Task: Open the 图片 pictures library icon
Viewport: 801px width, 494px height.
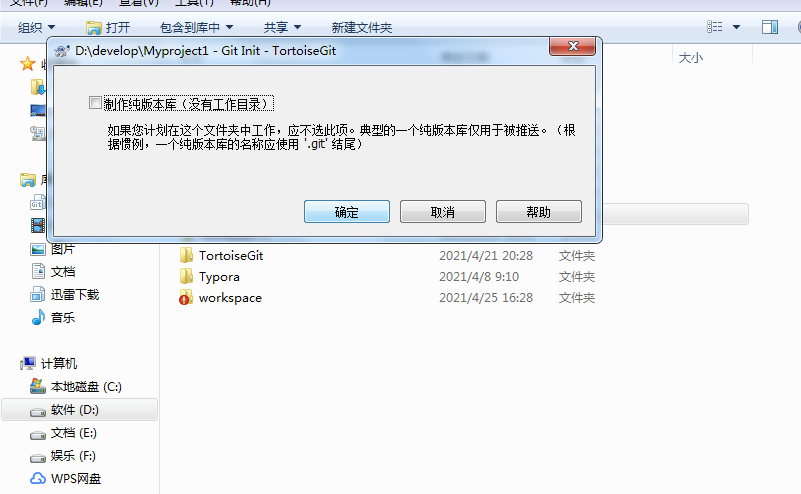Action: tap(38, 249)
